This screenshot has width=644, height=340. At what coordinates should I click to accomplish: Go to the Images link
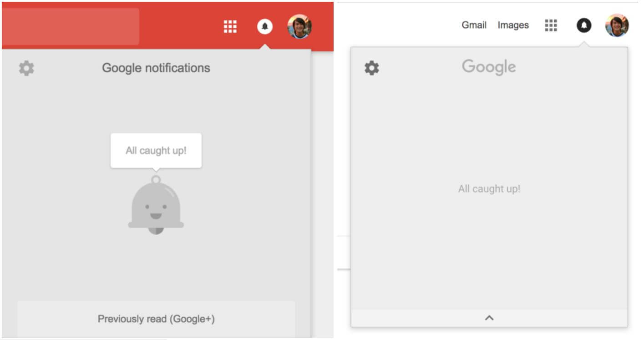(513, 25)
